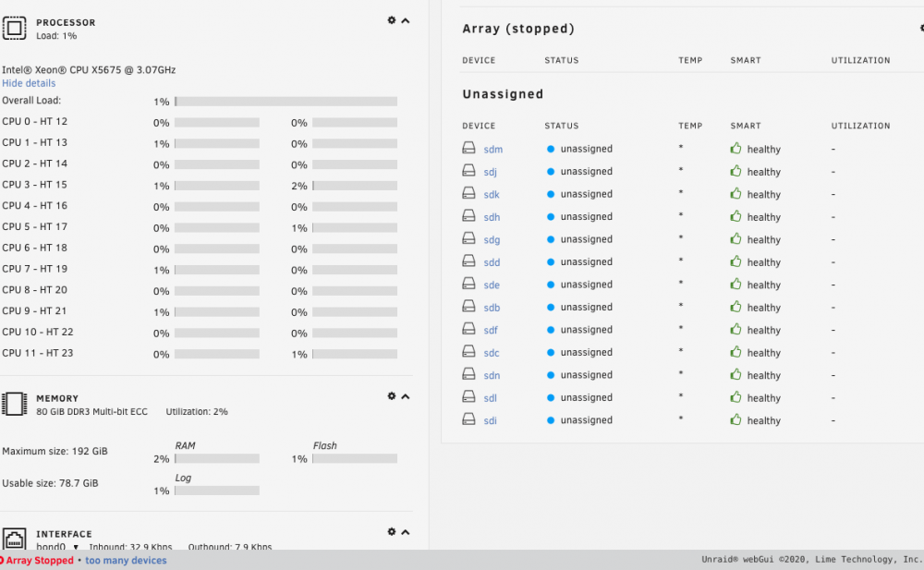
Task: Click disk icon beside sde
Action: pyautogui.click(x=468, y=283)
